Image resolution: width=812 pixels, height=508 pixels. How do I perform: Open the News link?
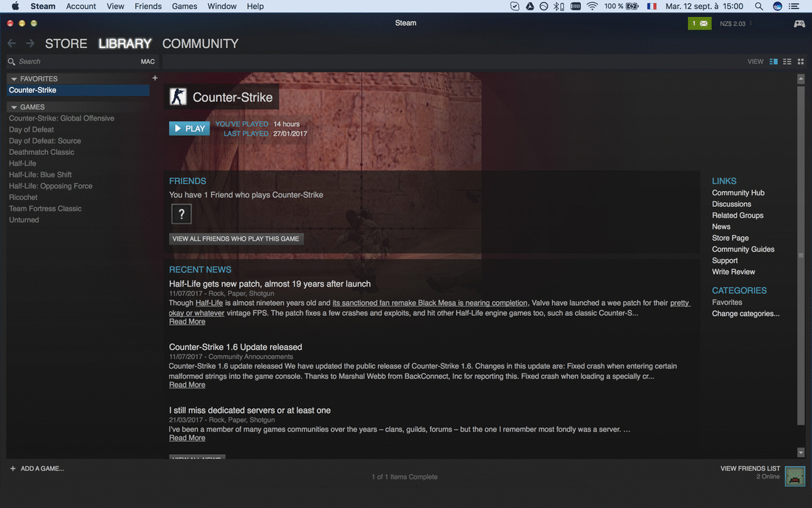pos(721,227)
